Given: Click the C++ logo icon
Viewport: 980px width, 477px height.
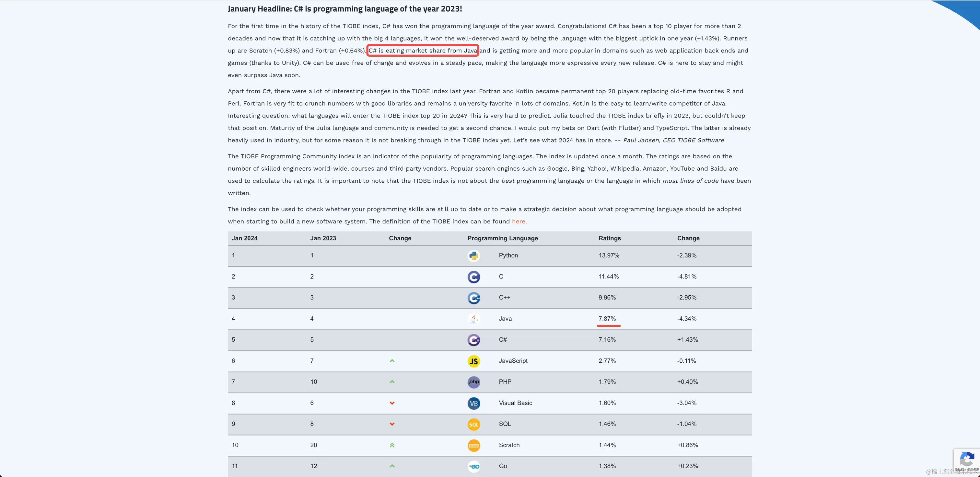Looking at the screenshot, I should pos(474,298).
